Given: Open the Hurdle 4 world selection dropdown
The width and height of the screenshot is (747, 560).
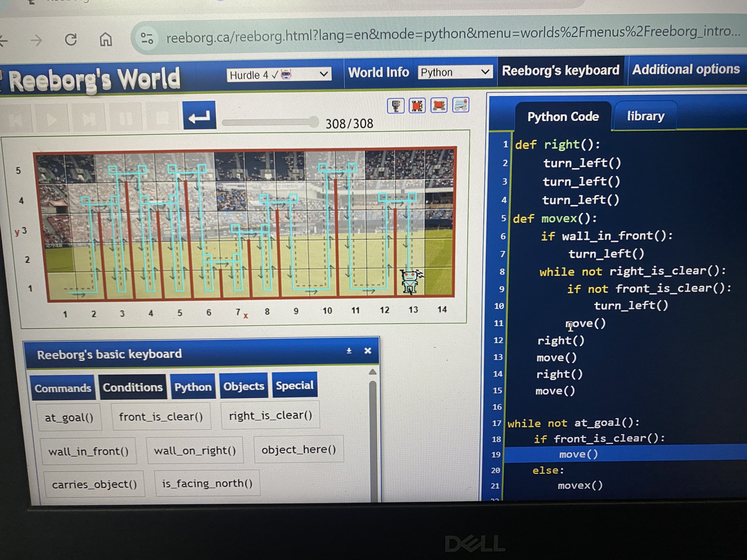Looking at the screenshot, I should click(279, 75).
